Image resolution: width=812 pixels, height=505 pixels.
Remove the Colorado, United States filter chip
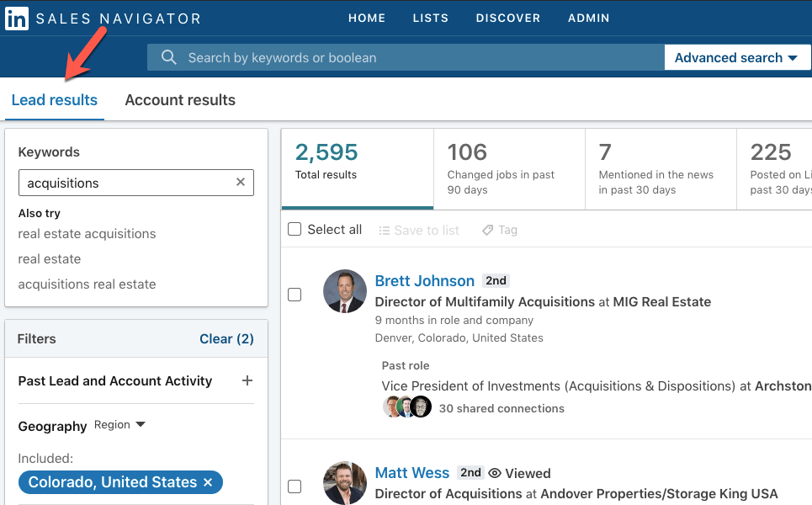pyautogui.click(x=208, y=482)
